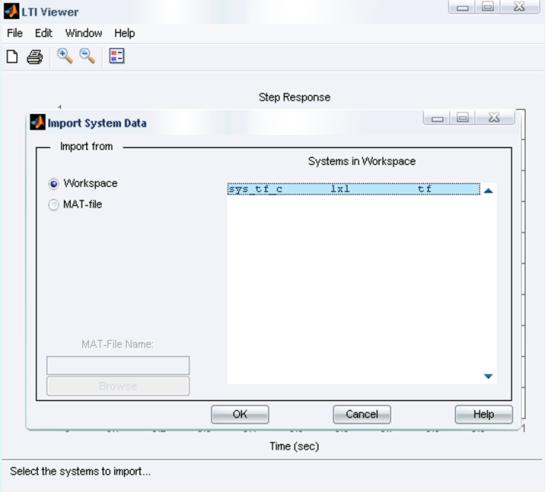Toggle the plot legend icon
Image resolution: width=545 pixels, height=492 pixels.
pos(116,56)
